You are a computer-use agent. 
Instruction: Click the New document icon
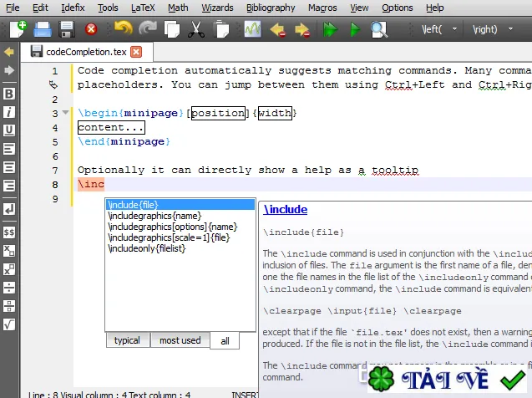coord(18,29)
